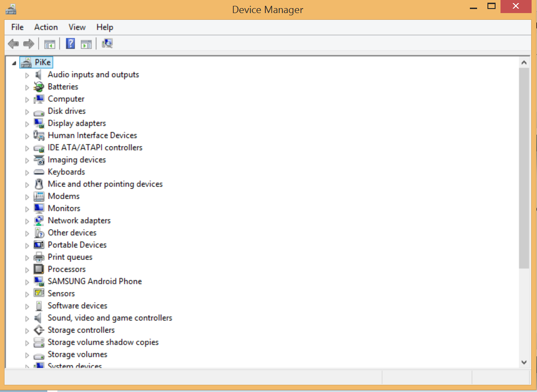Screen dimensions: 537x392
Task: Expand the Batteries node
Action: 27,87
